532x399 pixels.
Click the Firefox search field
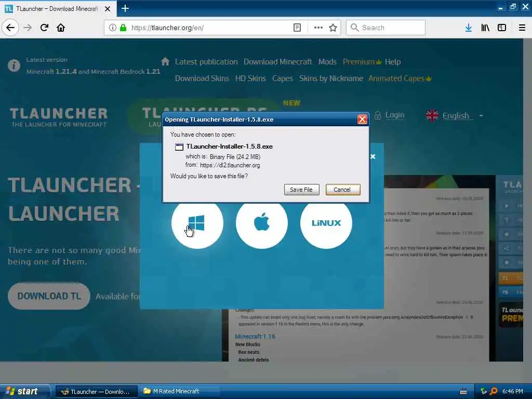point(386,28)
